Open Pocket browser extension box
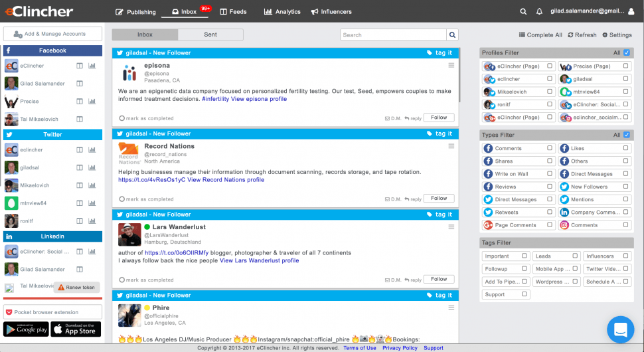The width and height of the screenshot is (644, 352). click(52, 312)
